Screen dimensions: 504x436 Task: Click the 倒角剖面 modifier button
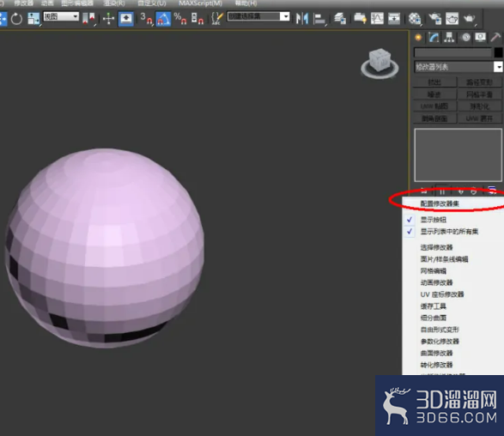(434, 118)
